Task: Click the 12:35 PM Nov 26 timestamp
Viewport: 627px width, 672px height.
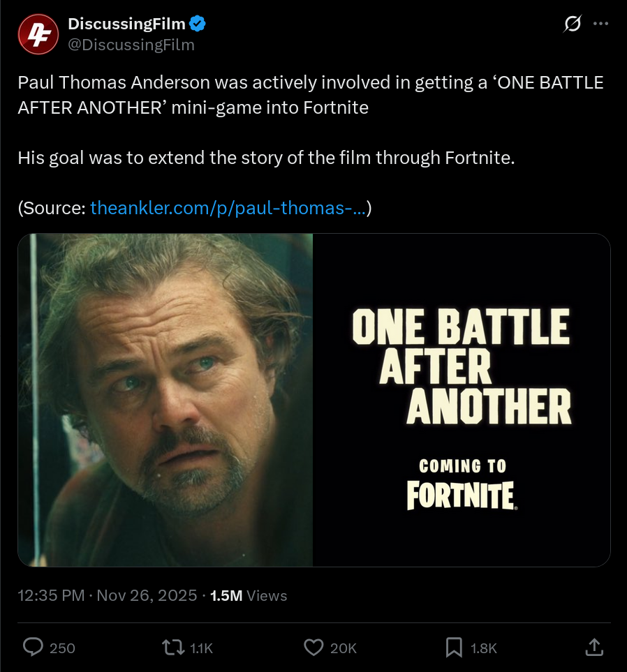Action: coord(107,595)
